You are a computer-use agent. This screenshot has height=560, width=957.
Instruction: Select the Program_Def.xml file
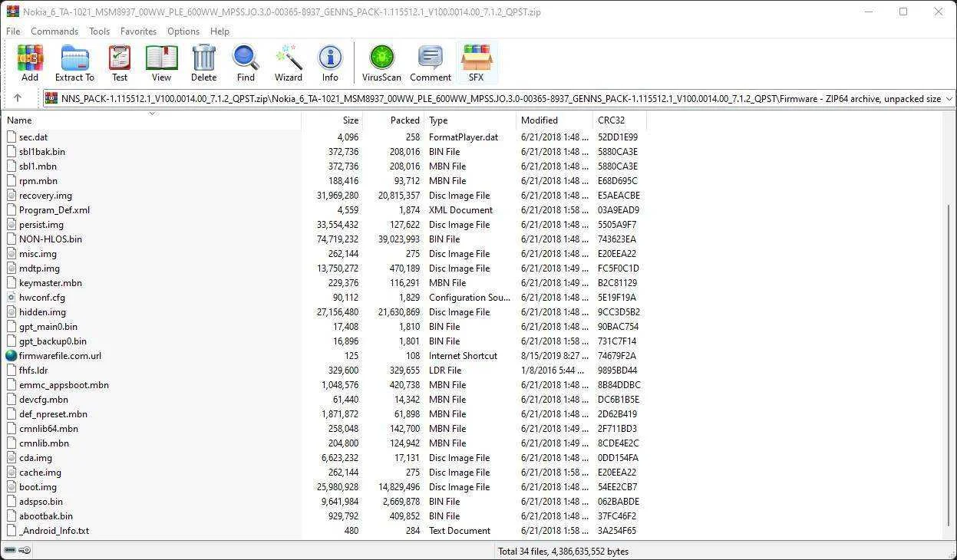[54, 210]
